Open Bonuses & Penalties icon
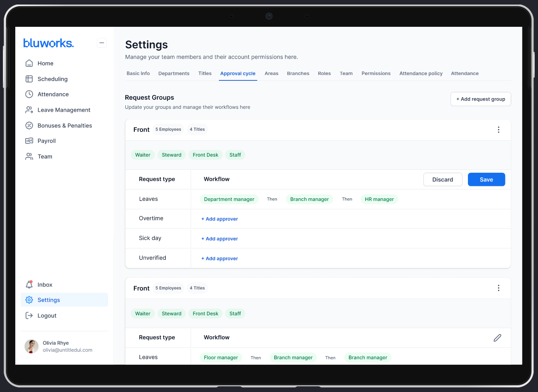 point(29,126)
